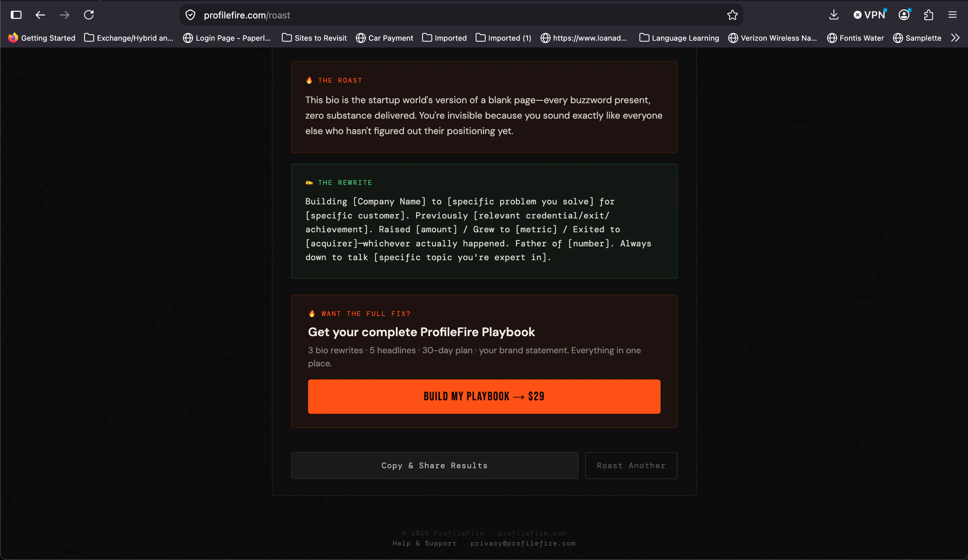The width and height of the screenshot is (968, 560).
Task: Open Samplette bookmark
Action: 917,38
